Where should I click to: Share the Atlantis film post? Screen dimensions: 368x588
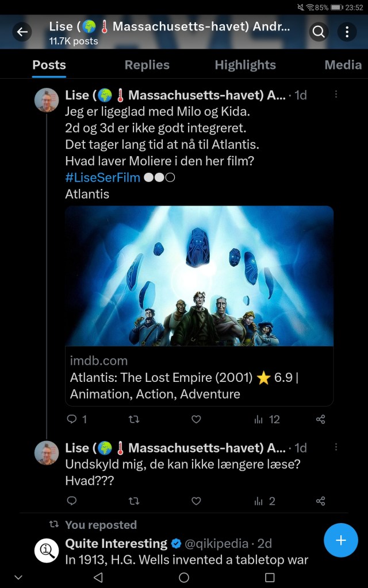[x=321, y=419]
